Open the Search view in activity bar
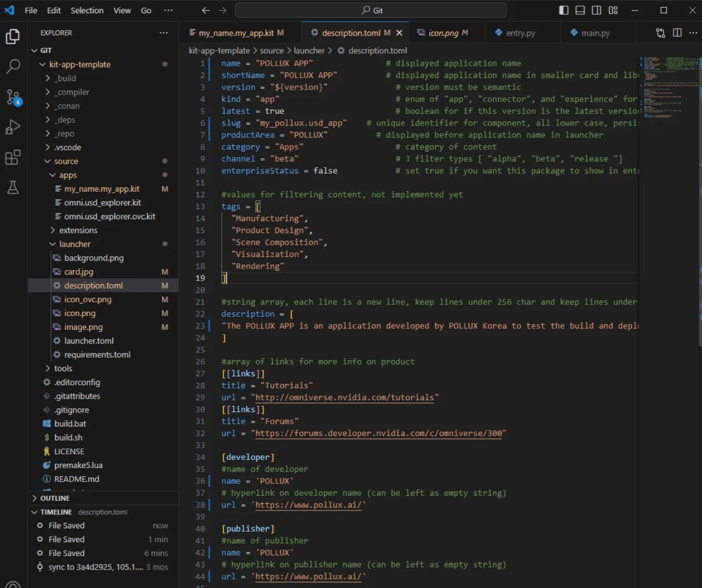 [13, 66]
